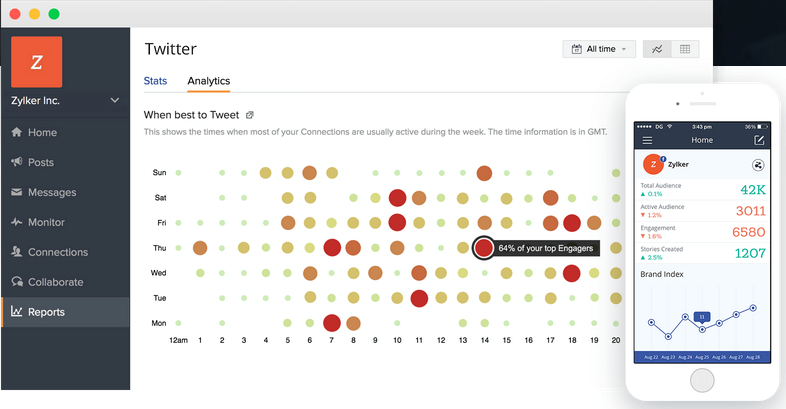
Task: Click the Mon row label
Action: click(x=159, y=323)
